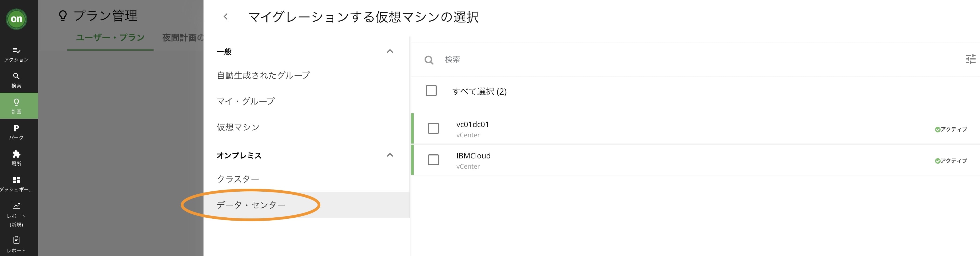The image size is (980, 256).
Task: Collapse the オンプレミス section chevron
Action: [389, 155]
